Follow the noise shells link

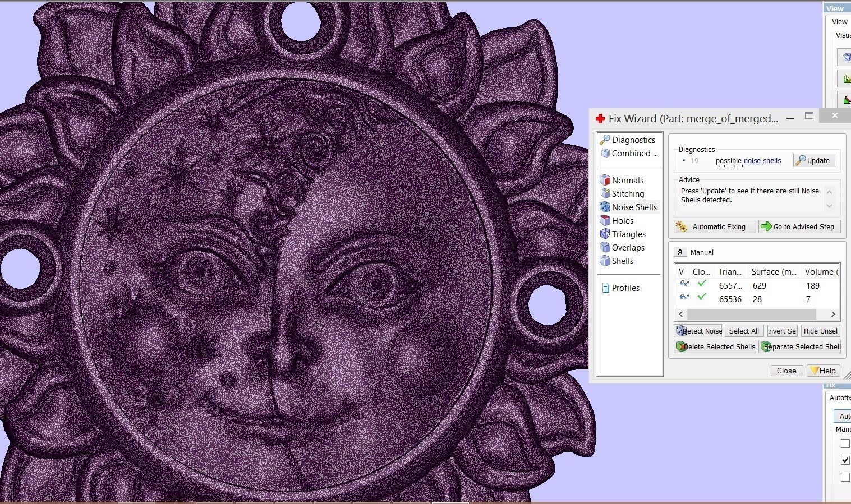pos(762,161)
